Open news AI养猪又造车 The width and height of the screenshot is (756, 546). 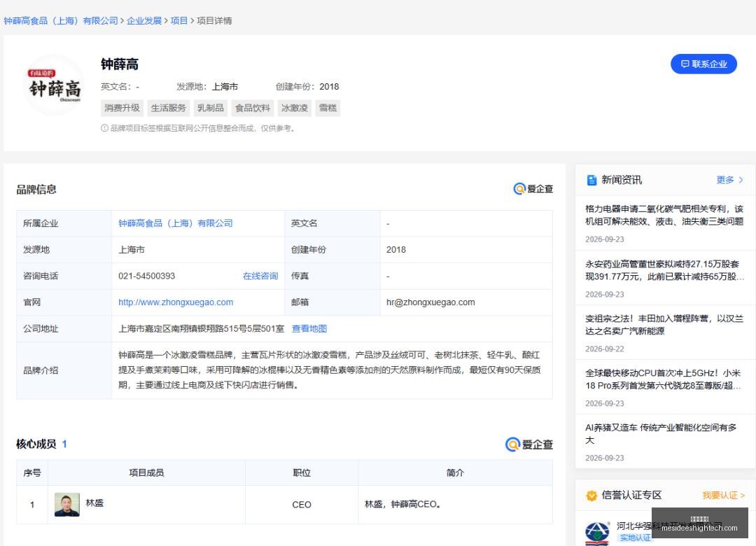[661, 433]
